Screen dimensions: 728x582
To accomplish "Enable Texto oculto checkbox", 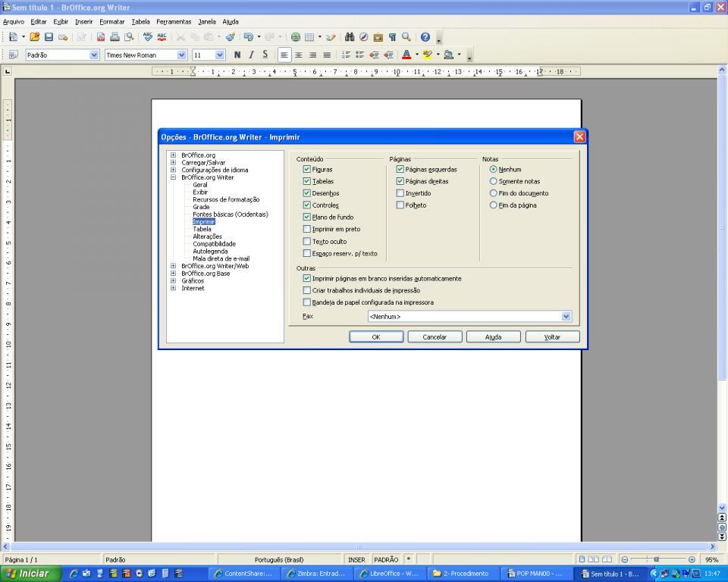I will (x=307, y=241).
